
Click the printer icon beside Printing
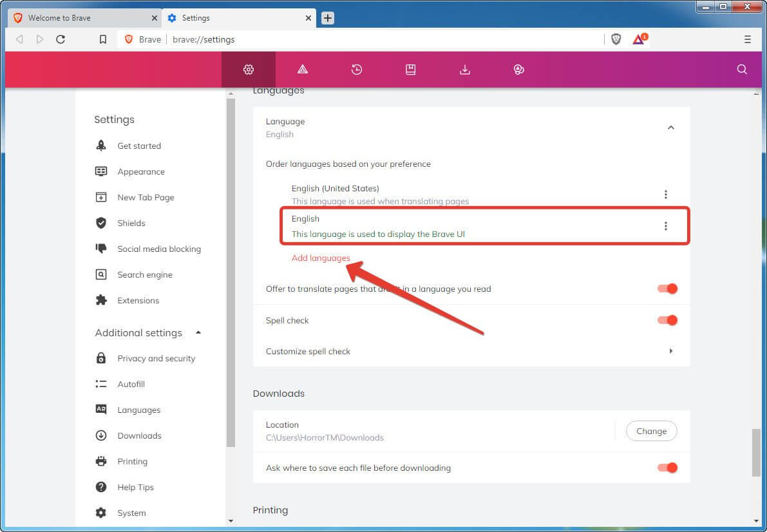(x=101, y=461)
